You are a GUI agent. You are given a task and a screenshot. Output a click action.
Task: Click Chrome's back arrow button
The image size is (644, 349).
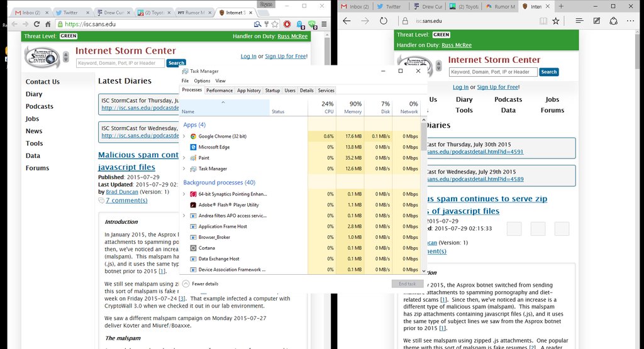pos(15,25)
